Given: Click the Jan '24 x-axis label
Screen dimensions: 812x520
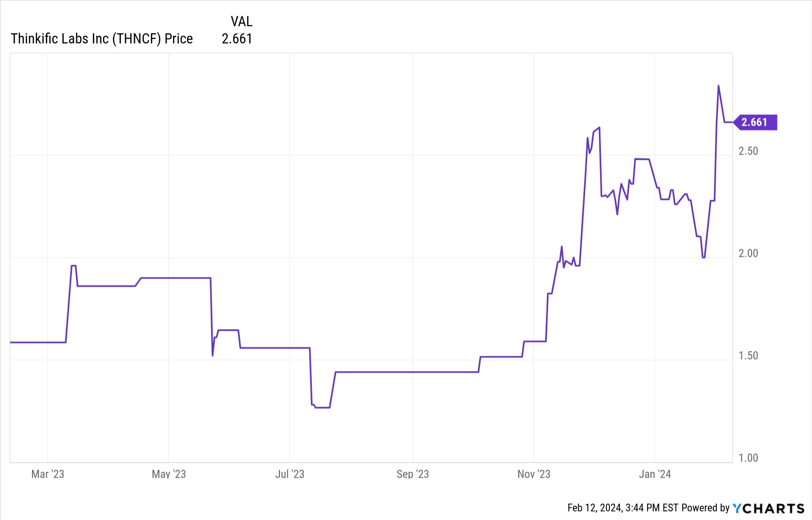Looking at the screenshot, I should pos(654,474).
